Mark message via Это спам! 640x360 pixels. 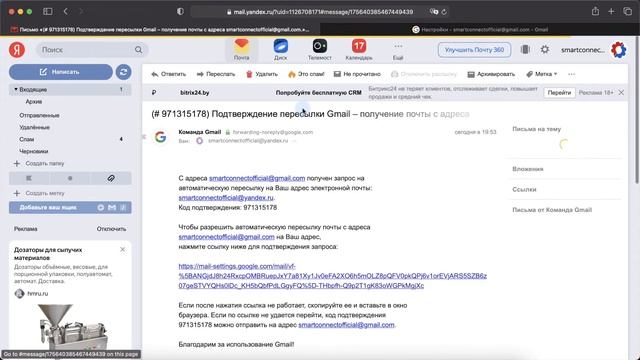click(306, 74)
